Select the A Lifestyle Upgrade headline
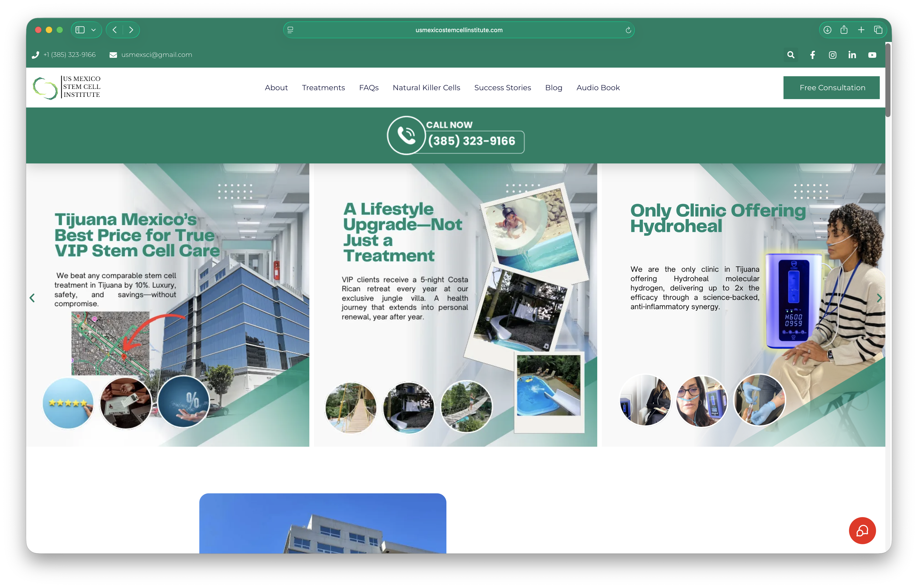Image resolution: width=918 pixels, height=588 pixels. 402,232
